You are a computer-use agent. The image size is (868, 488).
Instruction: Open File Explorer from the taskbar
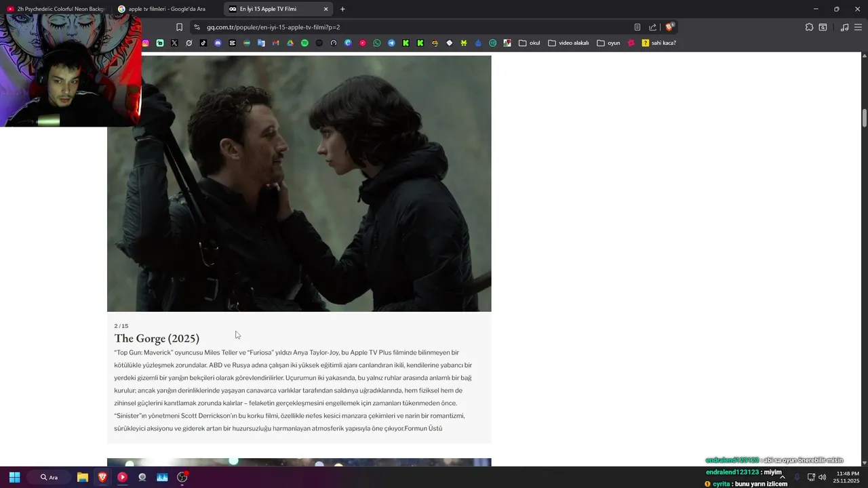click(82, 477)
